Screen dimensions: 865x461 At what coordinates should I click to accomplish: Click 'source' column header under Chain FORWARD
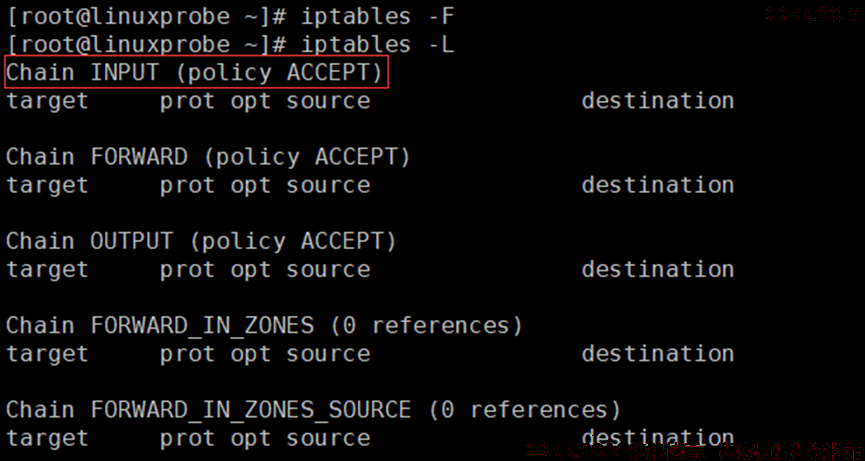[328, 185]
